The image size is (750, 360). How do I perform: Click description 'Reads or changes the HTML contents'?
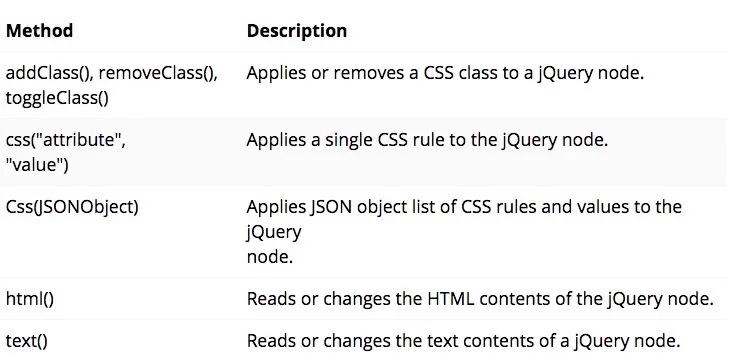(480, 299)
